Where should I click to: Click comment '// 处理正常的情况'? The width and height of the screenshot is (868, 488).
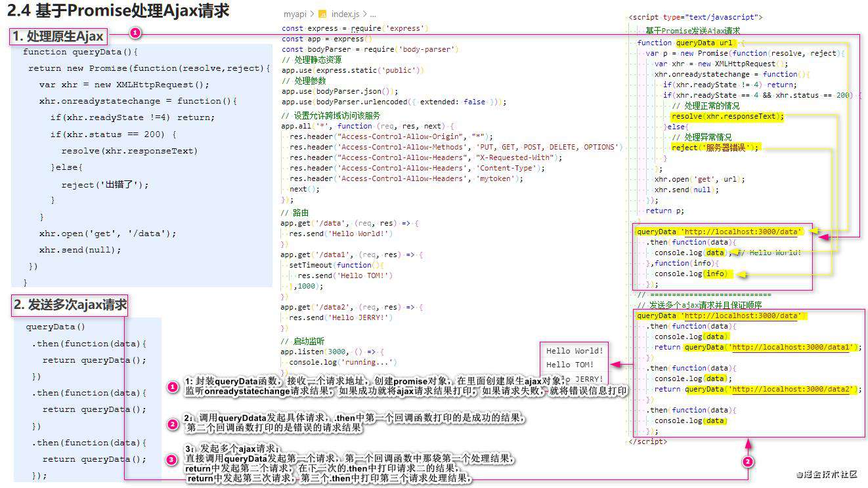pyautogui.click(x=706, y=106)
